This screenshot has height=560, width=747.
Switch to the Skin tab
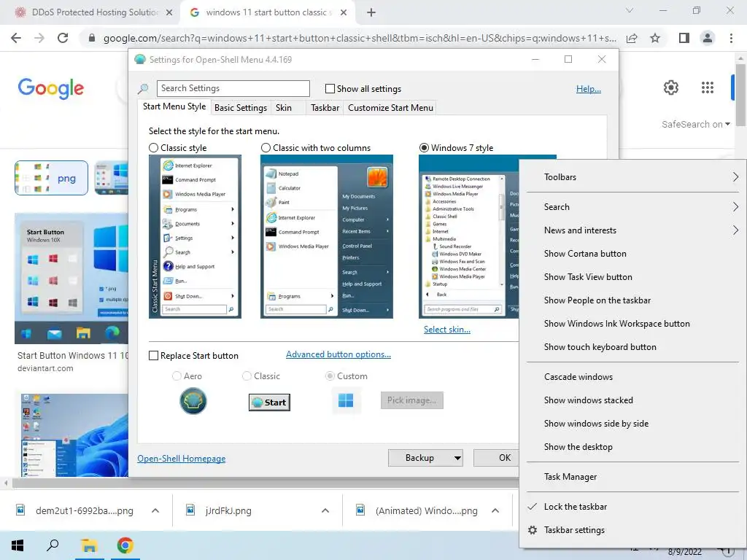(284, 108)
